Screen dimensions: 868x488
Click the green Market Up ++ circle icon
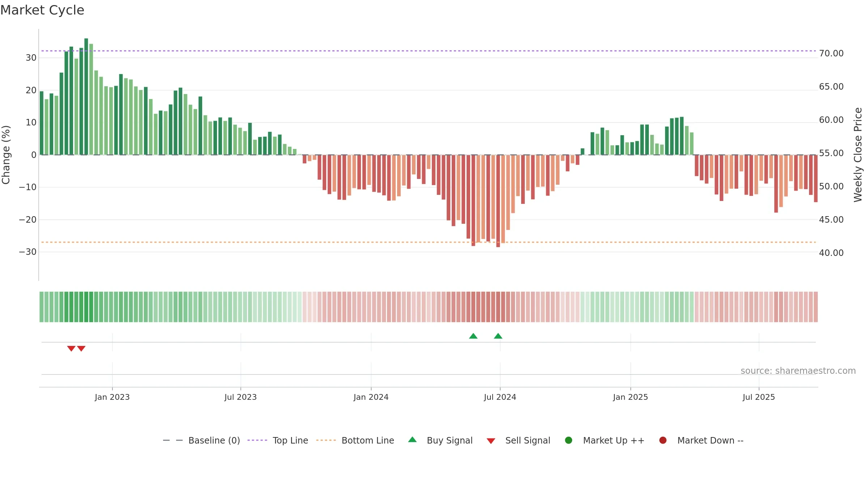tap(569, 440)
